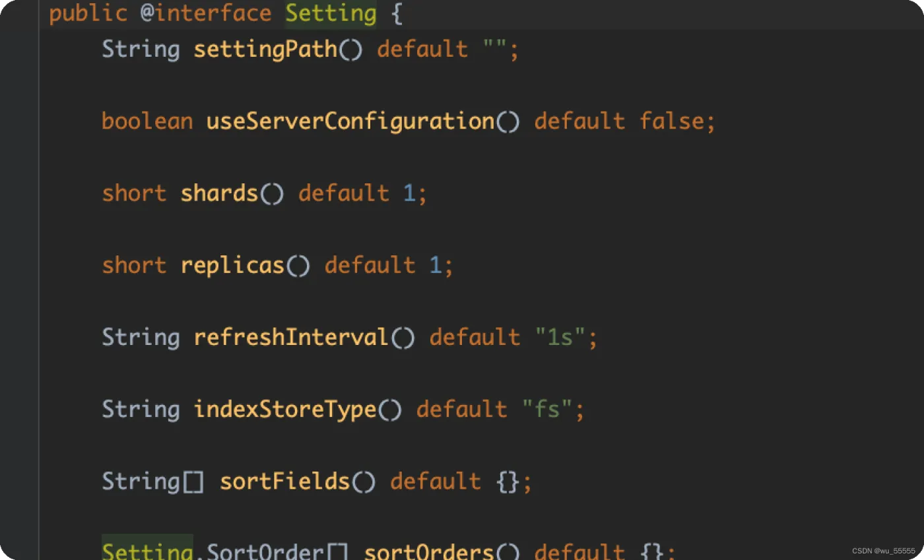Click String type before indexStoreType
The image size is (924, 560).
click(x=141, y=409)
